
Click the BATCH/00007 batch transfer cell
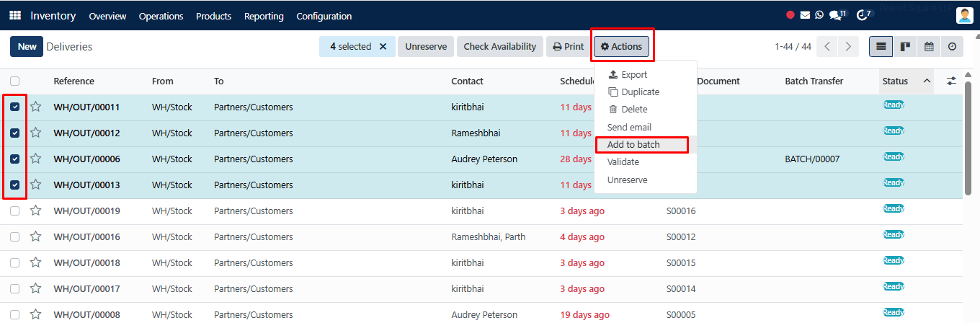point(812,159)
